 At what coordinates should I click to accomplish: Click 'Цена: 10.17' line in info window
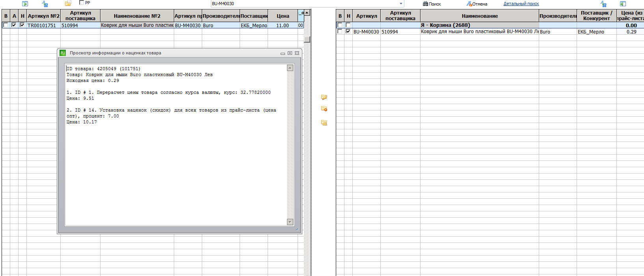[82, 122]
